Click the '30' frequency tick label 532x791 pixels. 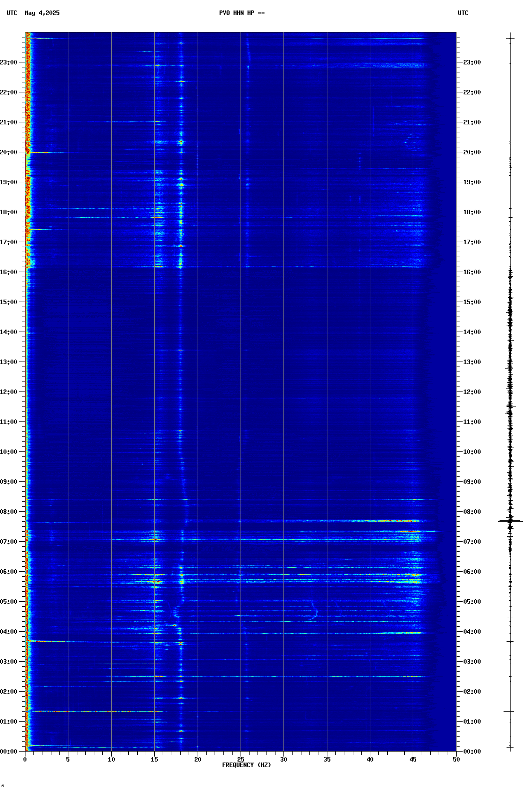(283, 760)
